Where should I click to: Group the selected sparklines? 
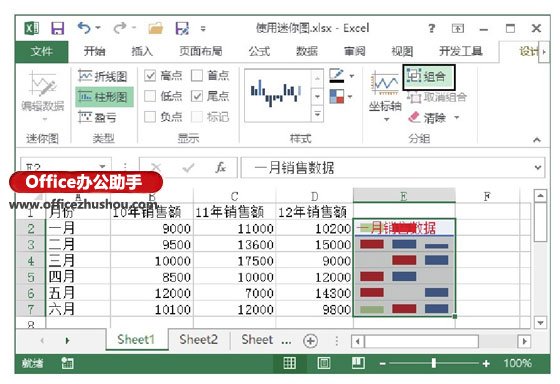point(429,76)
